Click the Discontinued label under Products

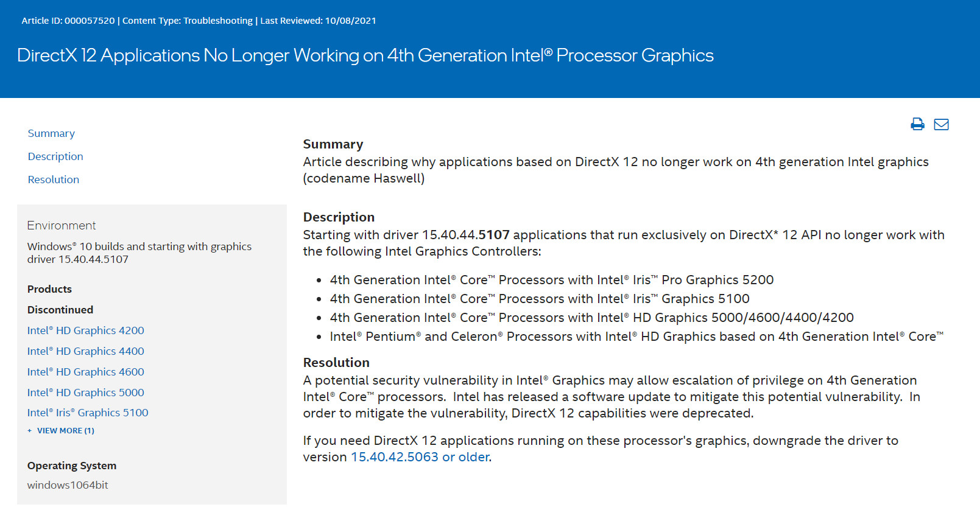[60, 310]
